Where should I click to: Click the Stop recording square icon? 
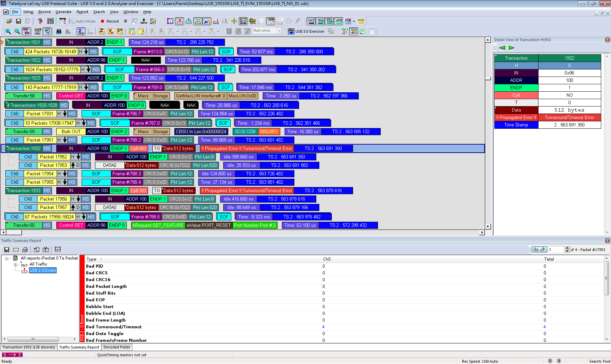125,21
